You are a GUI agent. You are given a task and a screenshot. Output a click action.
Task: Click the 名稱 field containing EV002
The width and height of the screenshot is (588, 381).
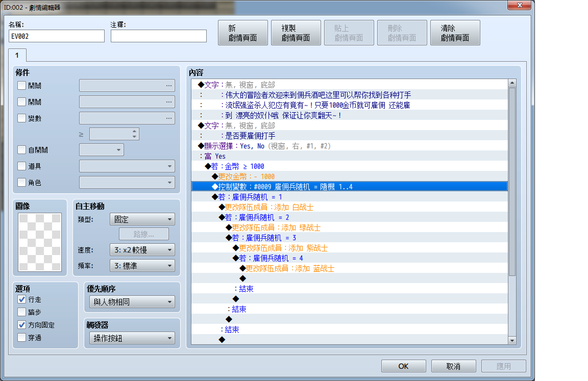click(x=57, y=36)
